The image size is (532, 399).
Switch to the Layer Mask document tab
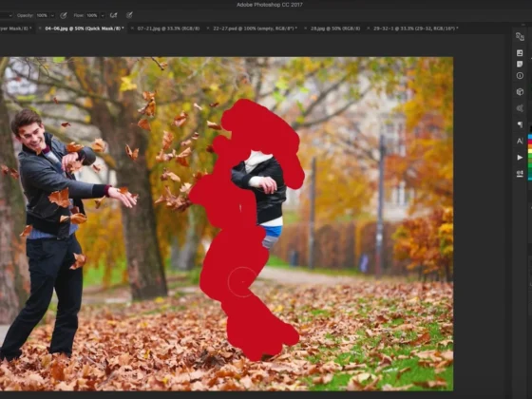(x=15, y=28)
